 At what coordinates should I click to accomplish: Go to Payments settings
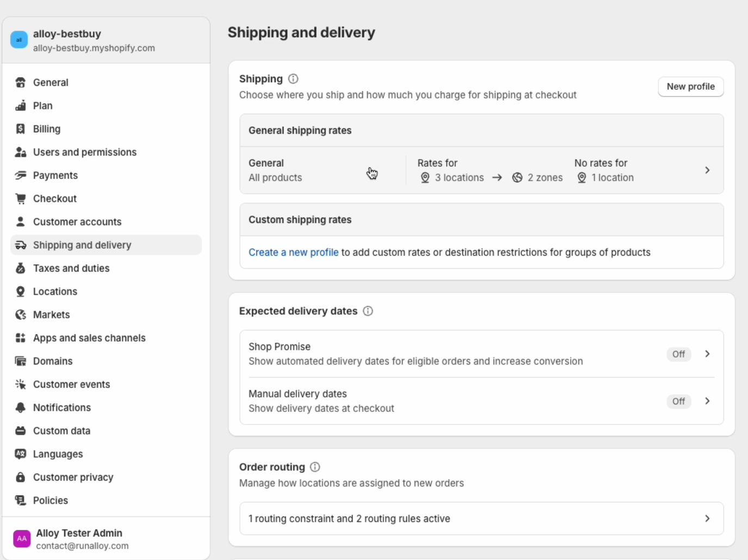pos(55,175)
